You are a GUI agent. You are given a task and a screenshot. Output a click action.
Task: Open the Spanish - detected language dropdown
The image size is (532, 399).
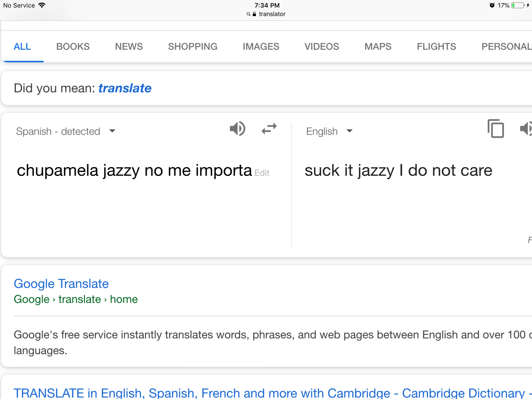click(x=66, y=131)
